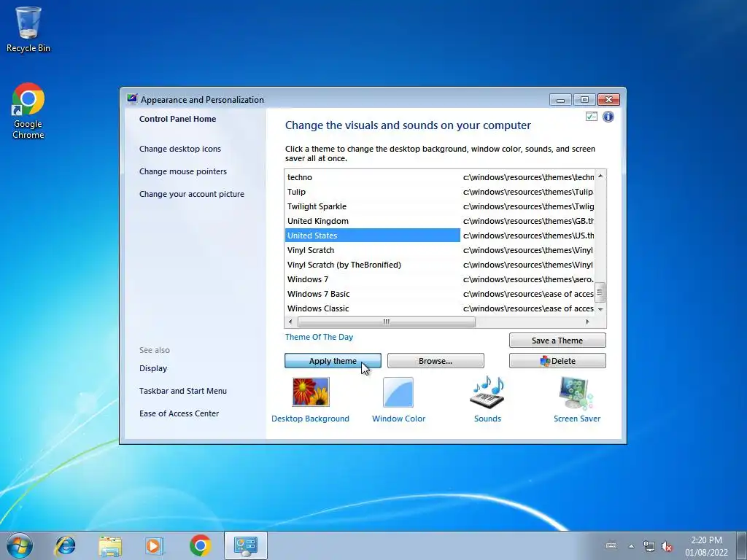Click the Apply theme button
The image size is (747, 560).
(x=333, y=360)
